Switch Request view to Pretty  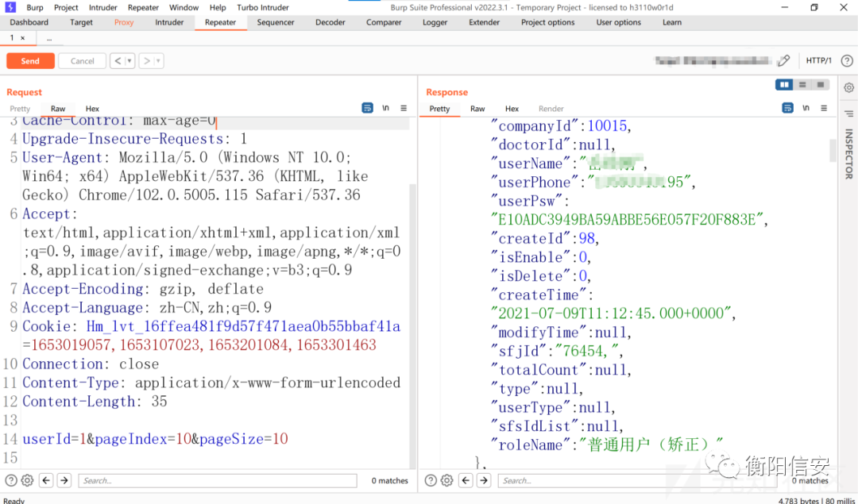click(x=20, y=109)
